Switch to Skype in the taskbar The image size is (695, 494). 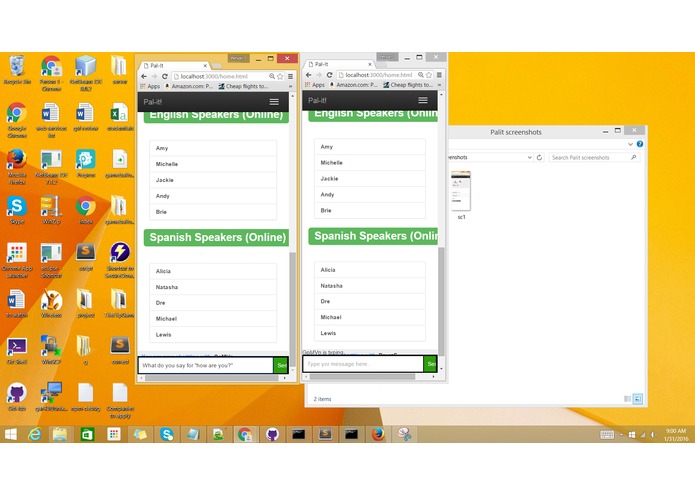(x=167, y=434)
